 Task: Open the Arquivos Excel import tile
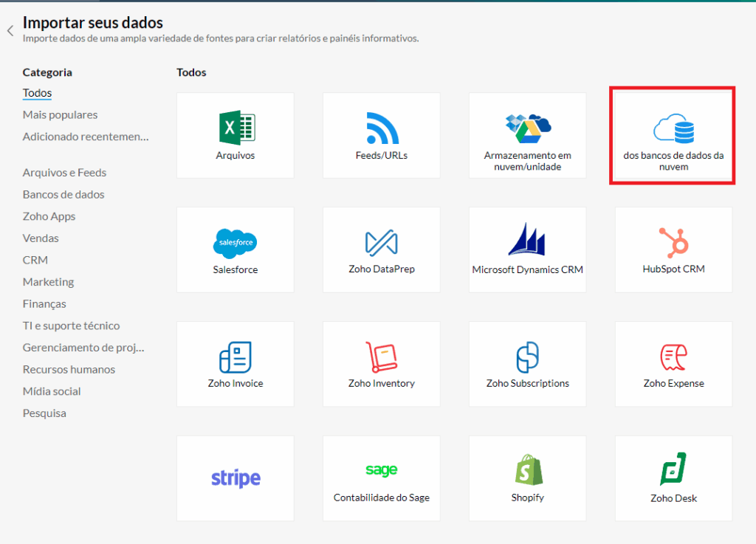click(x=236, y=135)
